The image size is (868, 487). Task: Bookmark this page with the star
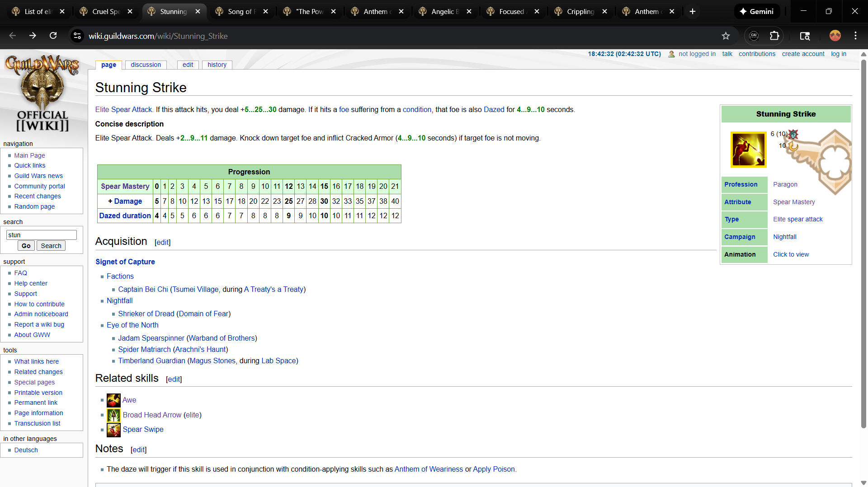coord(726,36)
